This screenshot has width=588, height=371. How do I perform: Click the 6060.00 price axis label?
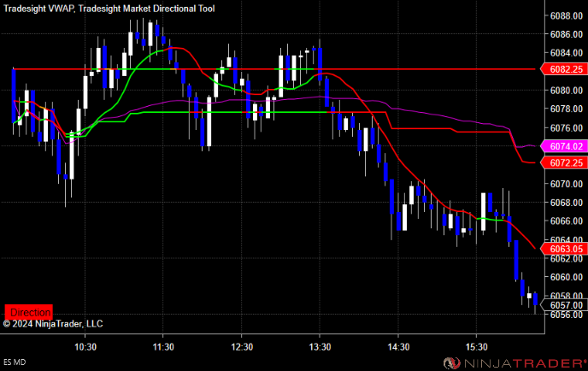[567, 277]
